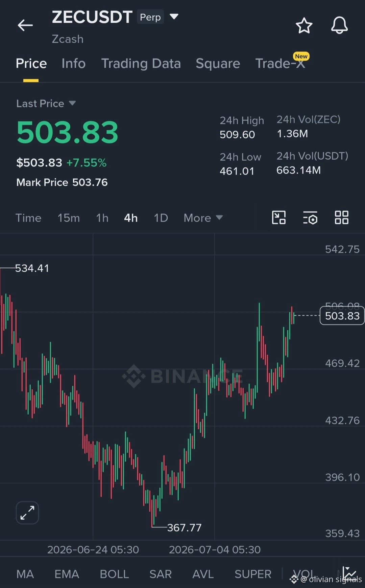
Task: Toggle the SAR indicator
Action: coord(161,574)
